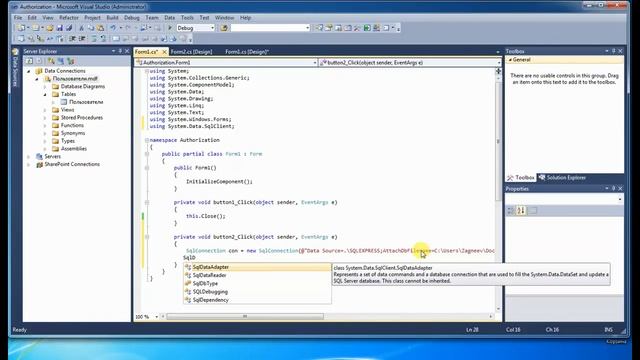Image resolution: width=640 pixels, height=360 pixels.
Task: Select SqlDbType in the IntelliSense list
Action: point(257,283)
